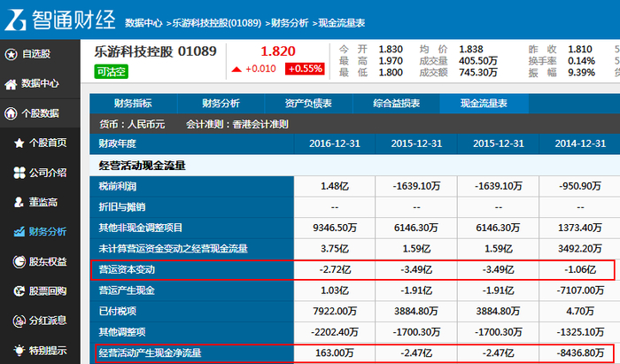Click 未计算营运资金变动之经营现金流量 row label
Screen dimensions: 620x364
pyautogui.click(x=174, y=249)
